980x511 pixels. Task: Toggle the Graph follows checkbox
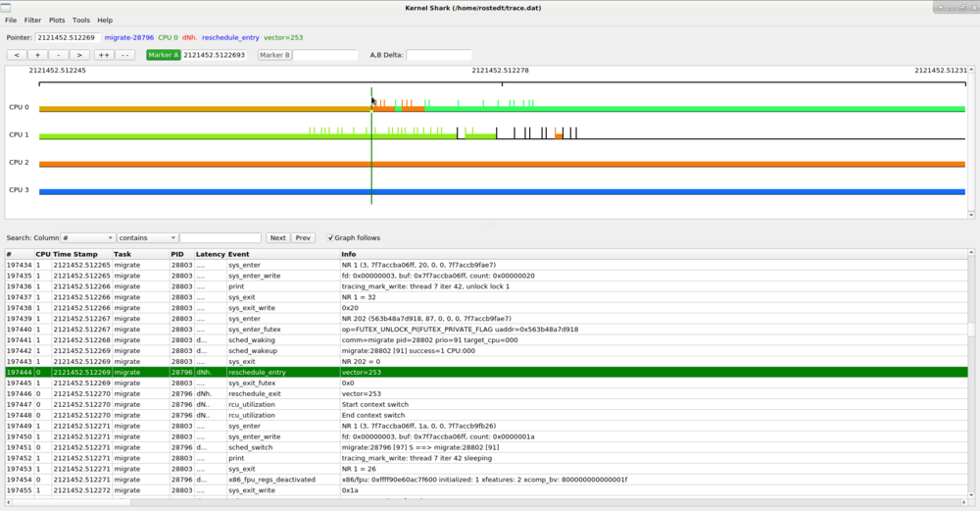[330, 237]
